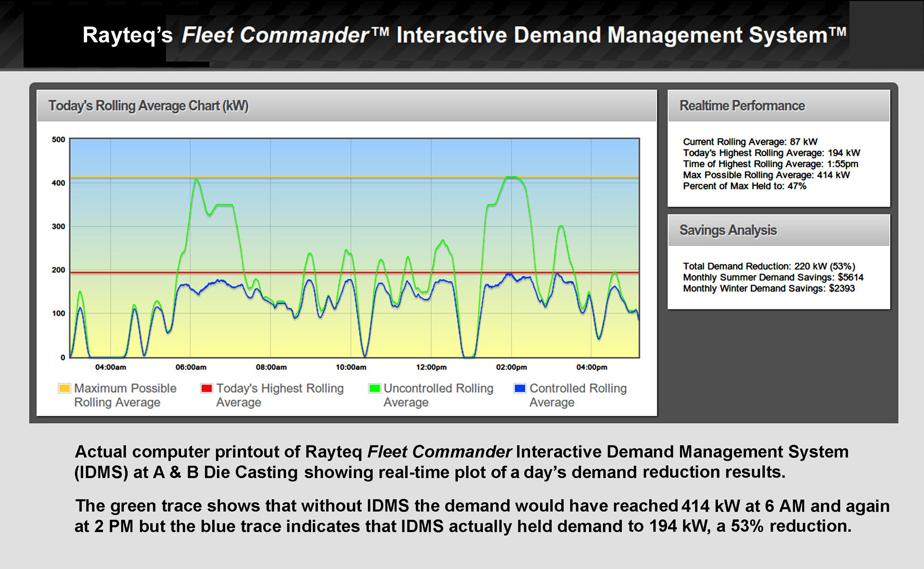Select the yellow Maximum Possible Rolling Average legend swatch

(64, 389)
